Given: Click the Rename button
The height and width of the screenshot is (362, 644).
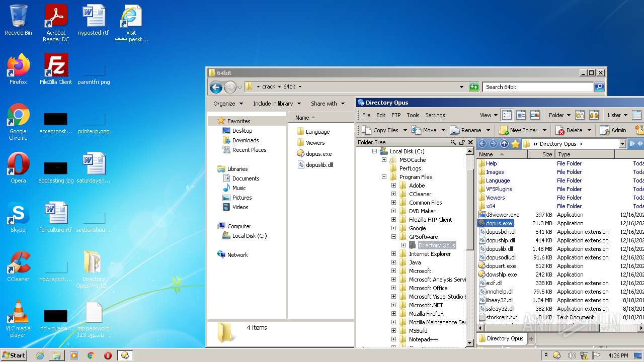Looking at the screenshot, I should coord(465,130).
